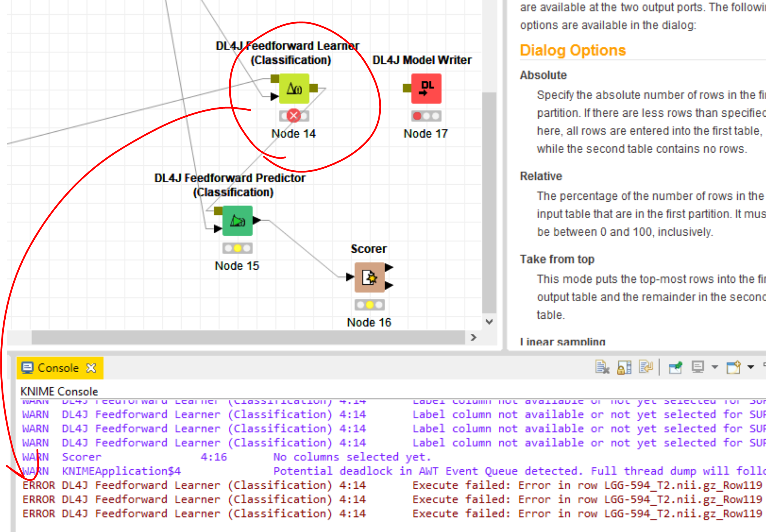Screen dimensions: 766x532
Task: Select the DL4J Feedforward Learner node icon
Action: (294, 89)
